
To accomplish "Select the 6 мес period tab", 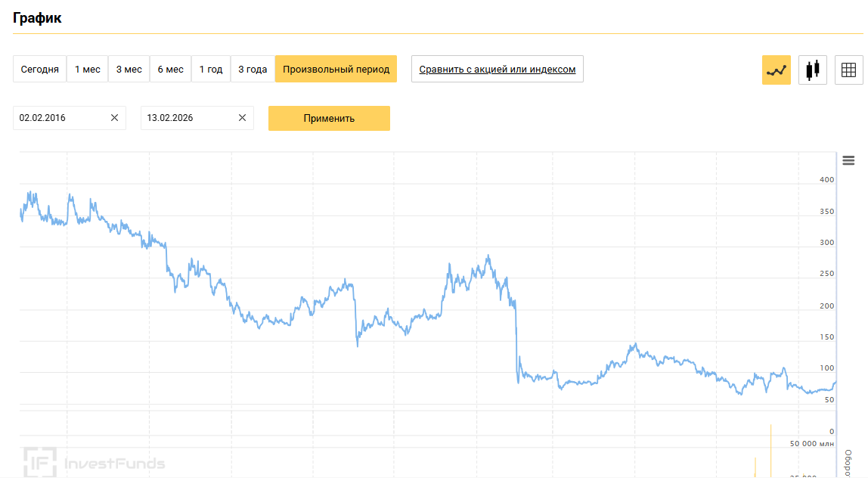I will (x=171, y=69).
